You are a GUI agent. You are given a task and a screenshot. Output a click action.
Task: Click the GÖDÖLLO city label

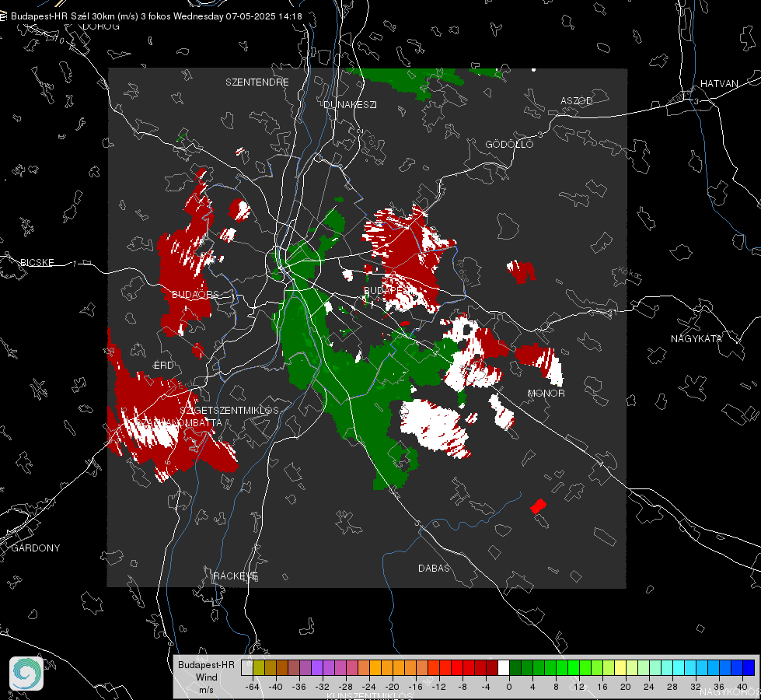509,144
